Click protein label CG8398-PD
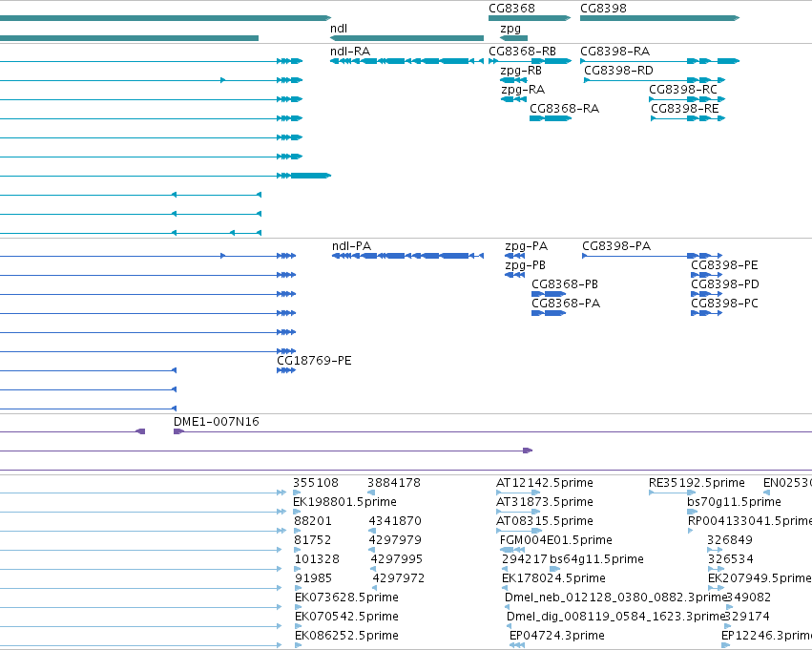 725,284
